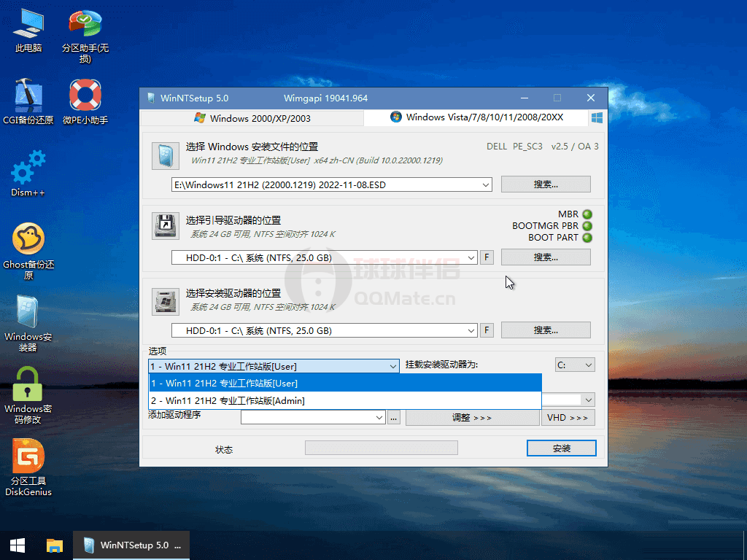The image size is (747, 560).
Task: Launch DiskGenius partition tool icon
Action: (28, 461)
